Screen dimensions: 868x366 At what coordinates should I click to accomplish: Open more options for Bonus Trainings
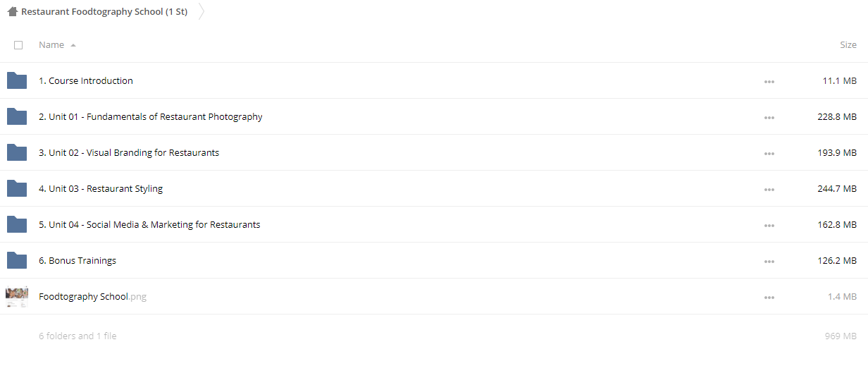769,262
